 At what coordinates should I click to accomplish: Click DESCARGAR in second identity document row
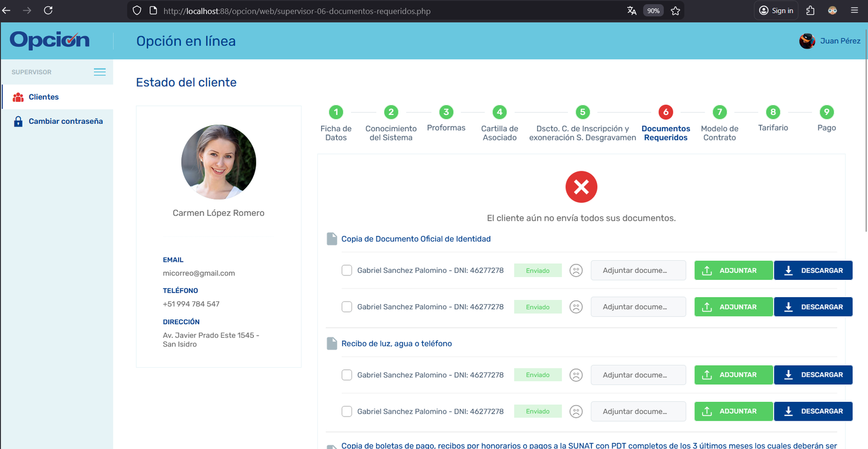click(x=813, y=307)
